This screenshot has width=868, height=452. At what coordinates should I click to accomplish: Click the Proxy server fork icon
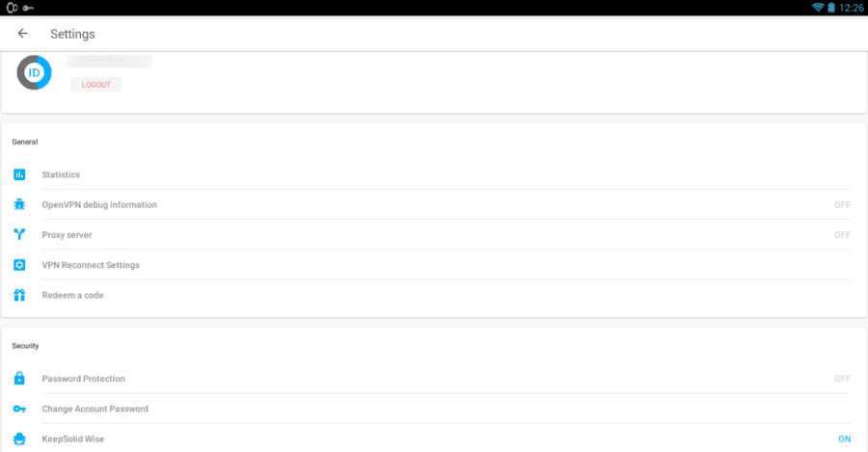(x=19, y=234)
